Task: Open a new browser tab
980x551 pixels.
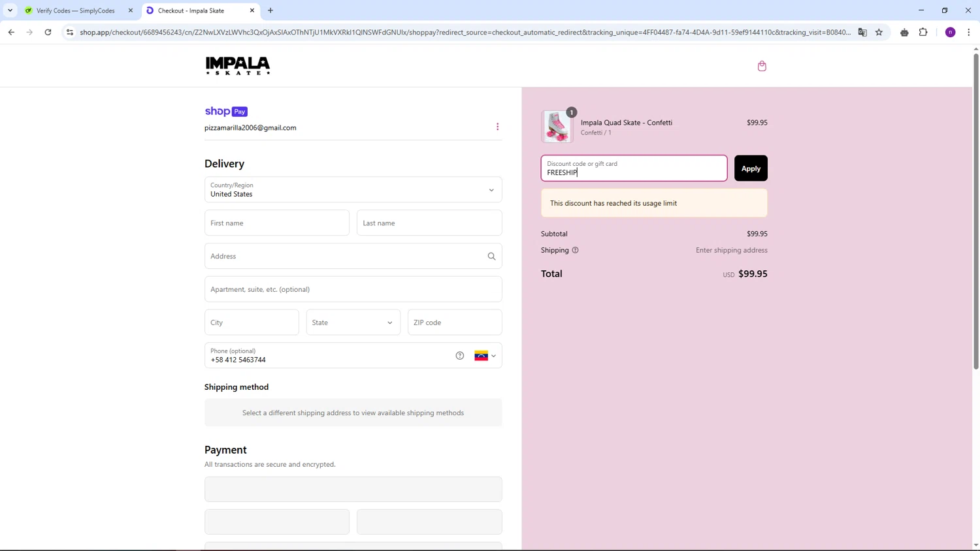Action: pyautogui.click(x=270, y=10)
